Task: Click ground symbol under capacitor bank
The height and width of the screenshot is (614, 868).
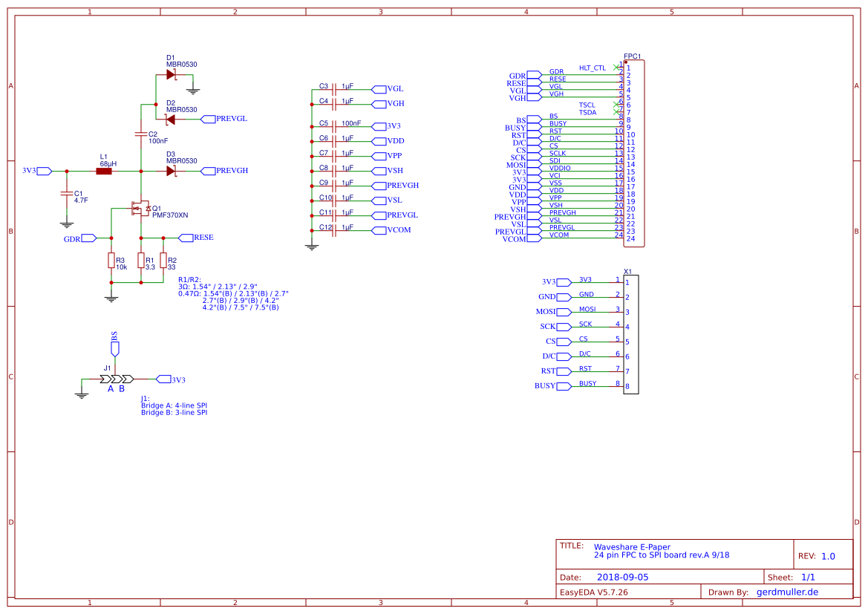Action: 312,247
